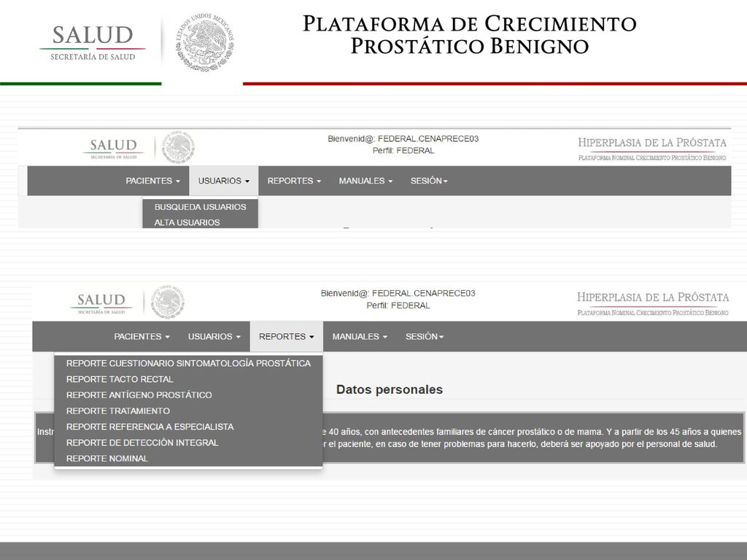
Task: Open SESIÓN menu in screenshot with USUARIOS open
Action: [x=429, y=181]
